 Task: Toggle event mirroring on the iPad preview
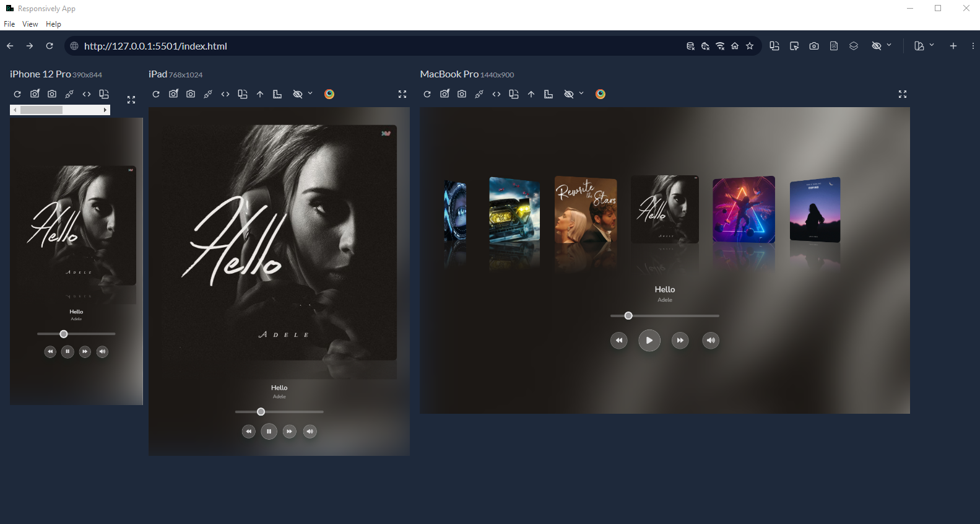pos(208,94)
